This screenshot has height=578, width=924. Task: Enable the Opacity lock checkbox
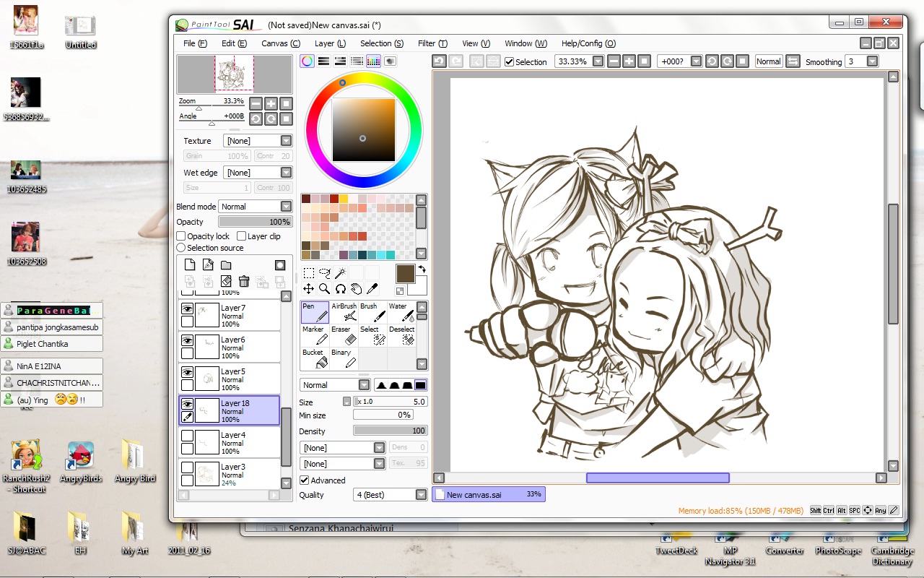coord(181,236)
